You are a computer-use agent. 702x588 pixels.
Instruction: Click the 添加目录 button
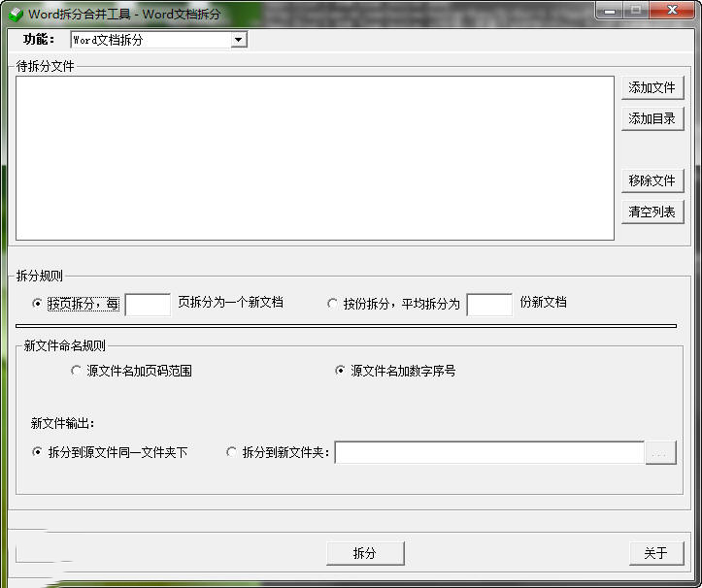(x=652, y=118)
